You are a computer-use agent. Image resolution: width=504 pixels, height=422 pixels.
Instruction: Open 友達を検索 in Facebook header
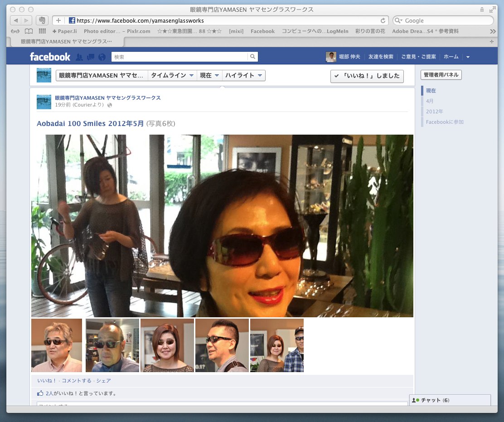click(381, 57)
